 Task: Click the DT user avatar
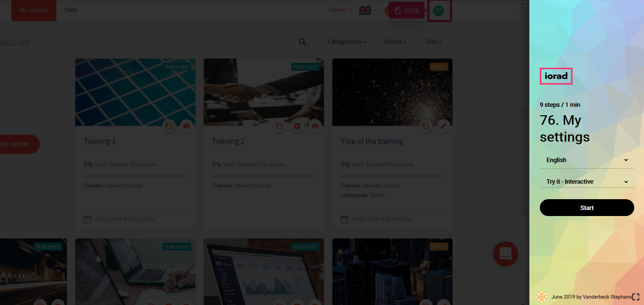click(438, 10)
